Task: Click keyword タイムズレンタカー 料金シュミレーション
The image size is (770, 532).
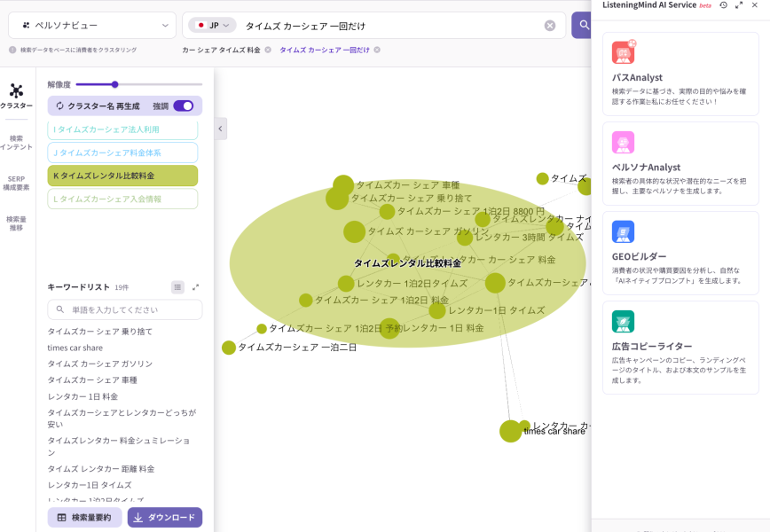Action: (x=118, y=447)
